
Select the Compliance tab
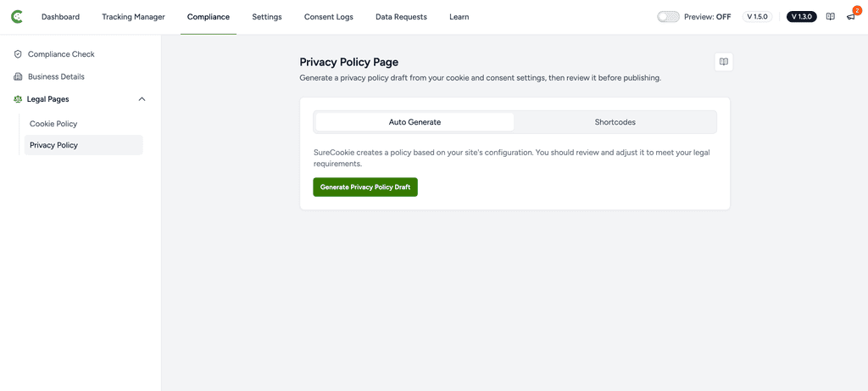(x=209, y=17)
